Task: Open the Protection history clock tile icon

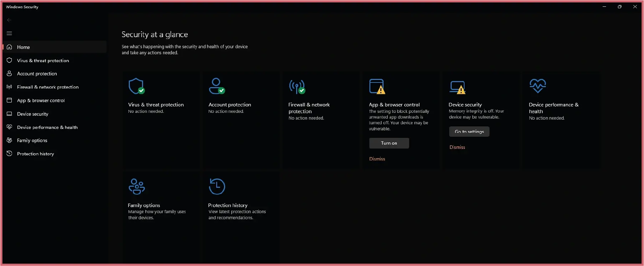Action: pyautogui.click(x=217, y=186)
